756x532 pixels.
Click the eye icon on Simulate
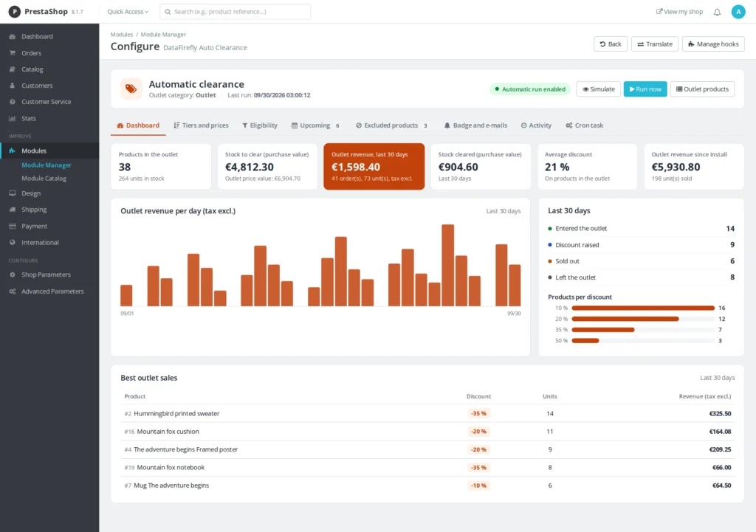[585, 89]
